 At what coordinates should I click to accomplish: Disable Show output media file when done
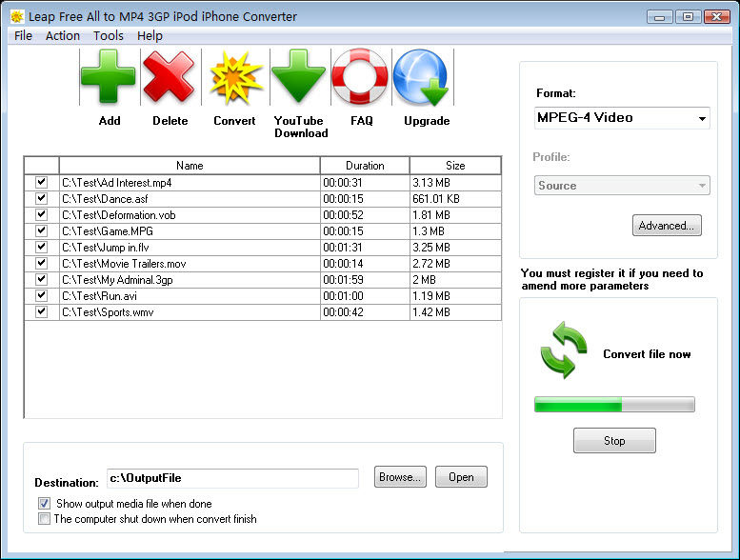coord(45,504)
